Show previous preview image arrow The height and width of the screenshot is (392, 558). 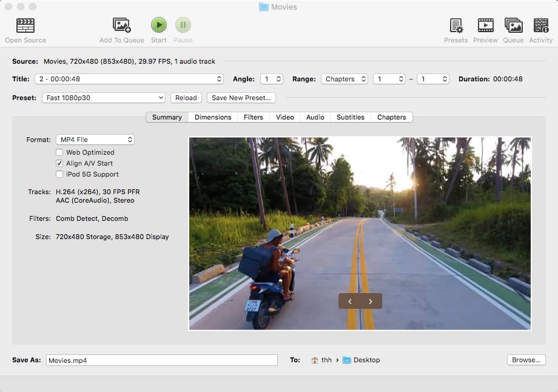[350, 301]
